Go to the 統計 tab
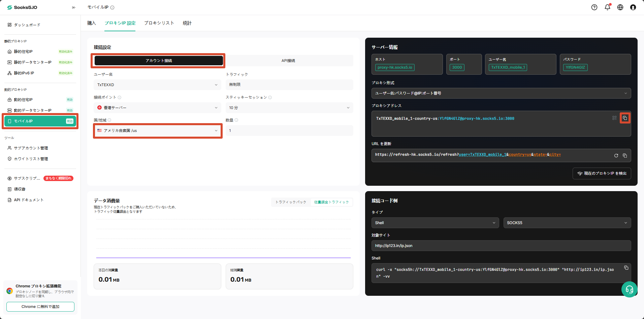Image resolution: width=644 pixels, height=319 pixels. (x=187, y=23)
